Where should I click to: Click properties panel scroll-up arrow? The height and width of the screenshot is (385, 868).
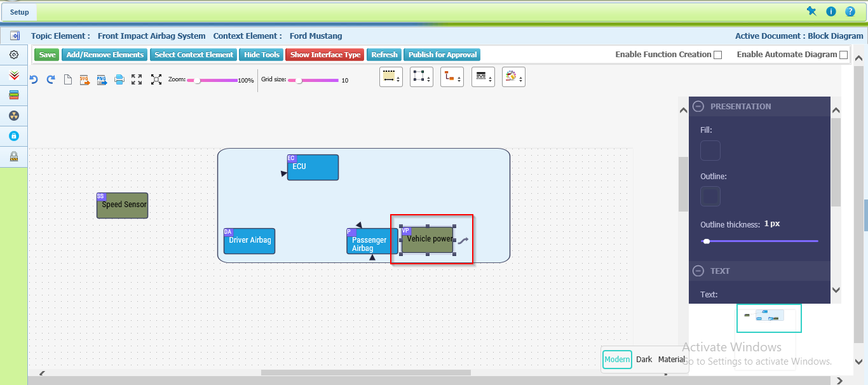coord(836,111)
